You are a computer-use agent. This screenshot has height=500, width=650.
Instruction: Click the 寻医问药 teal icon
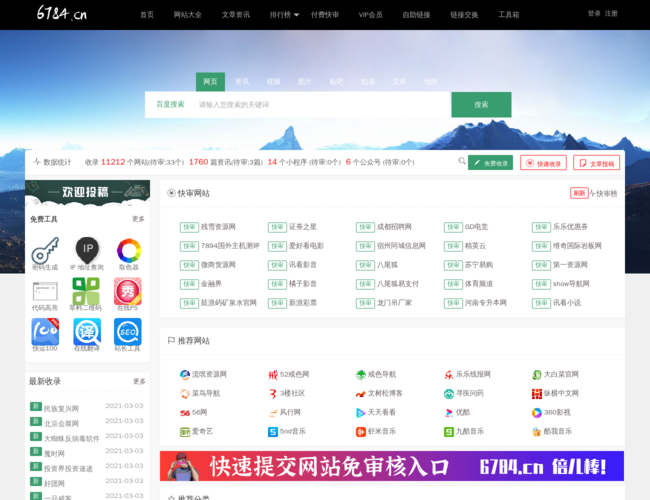[x=449, y=394]
